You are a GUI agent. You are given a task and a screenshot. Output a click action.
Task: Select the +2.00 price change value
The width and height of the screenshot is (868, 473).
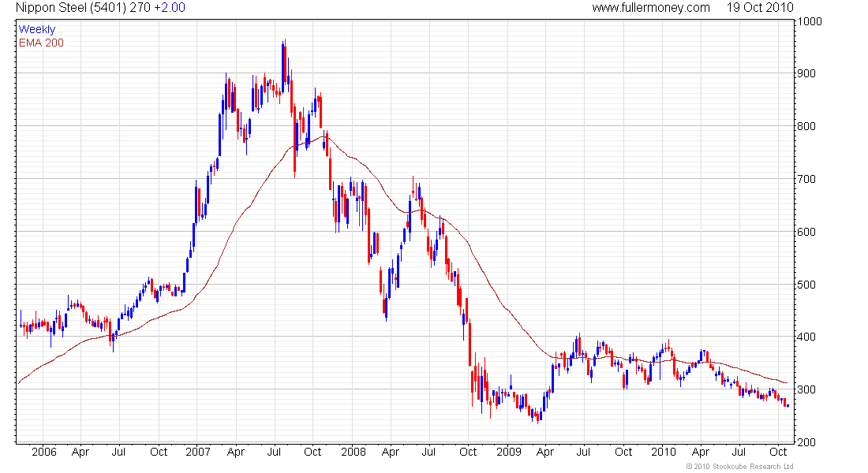(170, 8)
